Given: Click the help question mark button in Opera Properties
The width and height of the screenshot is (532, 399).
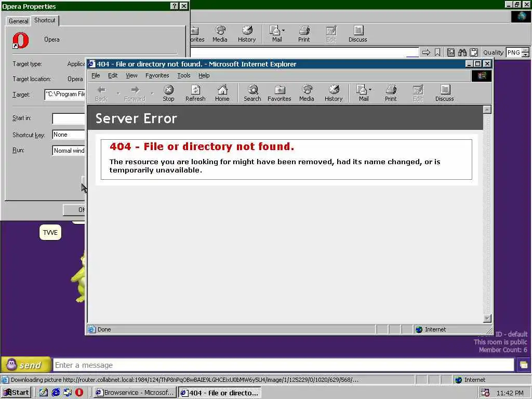Looking at the screenshot, I should click(174, 6).
